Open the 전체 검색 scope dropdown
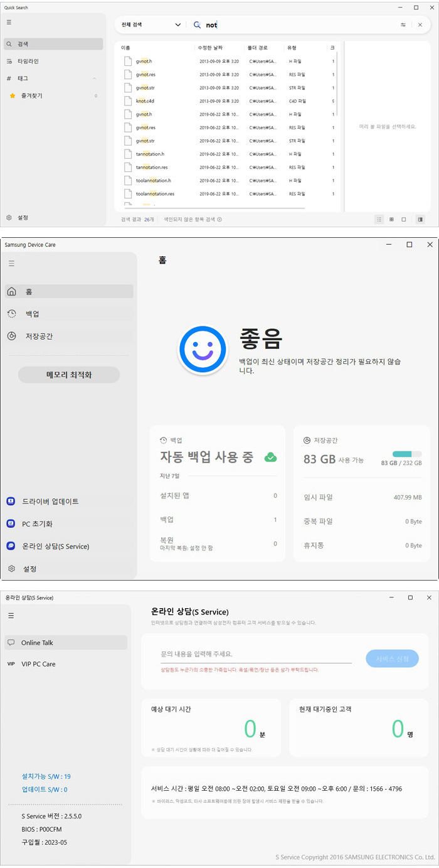The width and height of the screenshot is (439, 868). pyautogui.click(x=151, y=24)
